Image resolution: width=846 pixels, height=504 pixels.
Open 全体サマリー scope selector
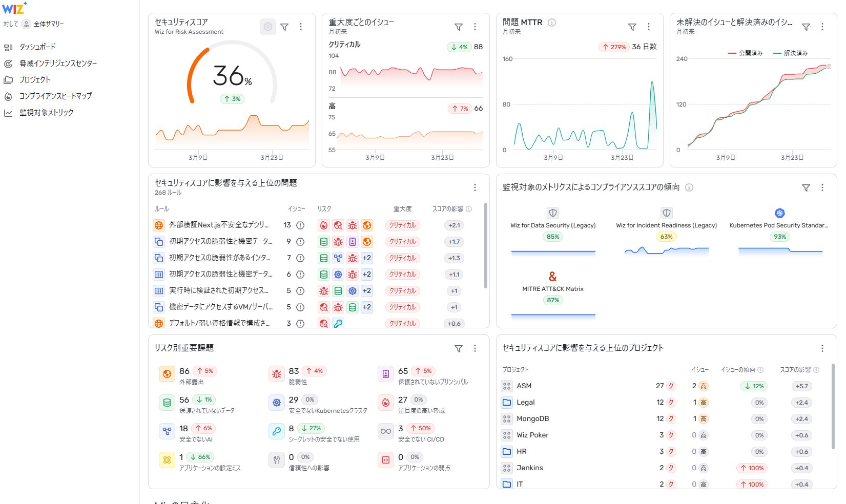[x=43, y=24]
